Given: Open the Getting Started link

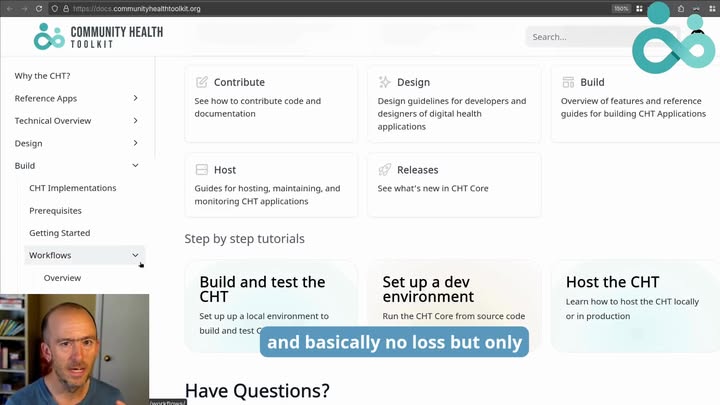Looking at the screenshot, I should [x=60, y=233].
